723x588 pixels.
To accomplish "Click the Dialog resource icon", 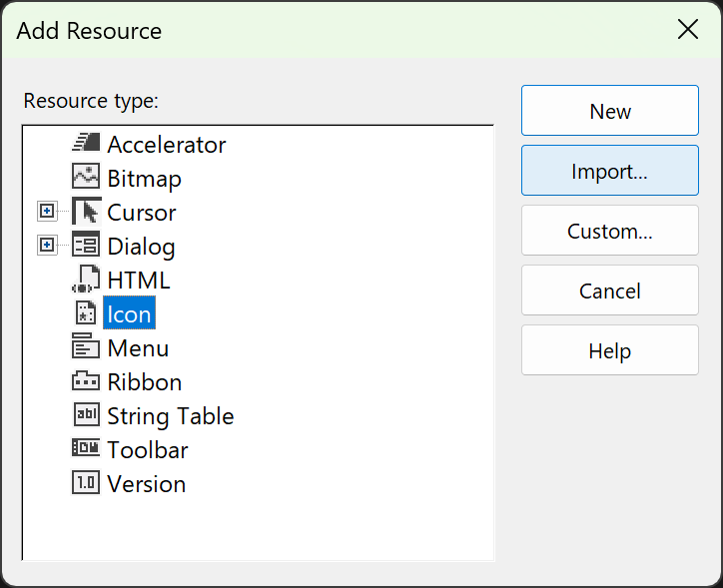I will [x=86, y=246].
